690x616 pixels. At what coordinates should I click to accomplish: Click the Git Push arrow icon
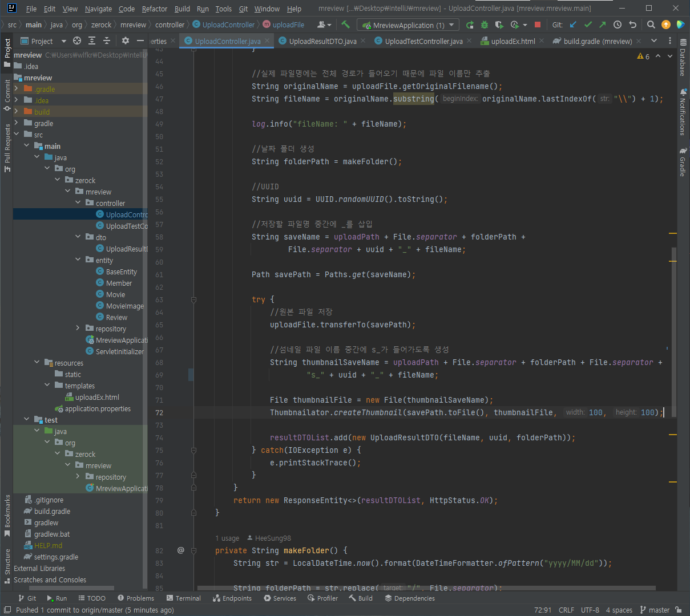[x=603, y=25]
